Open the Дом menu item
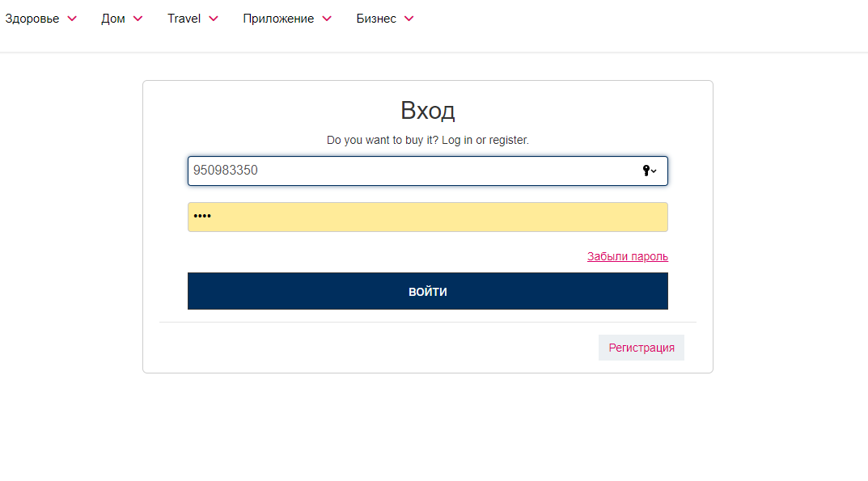 pos(113,19)
